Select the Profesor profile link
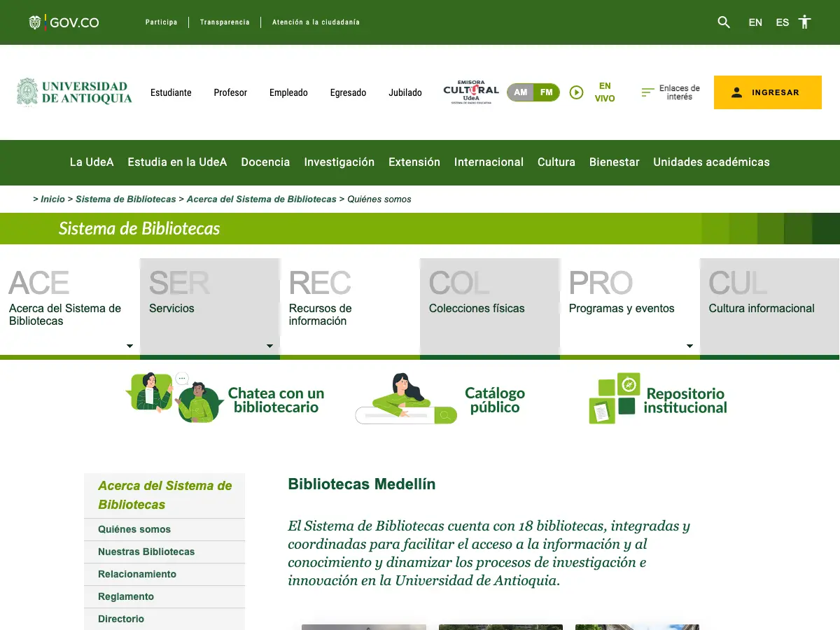This screenshot has width=840, height=630. (x=230, y=92)
